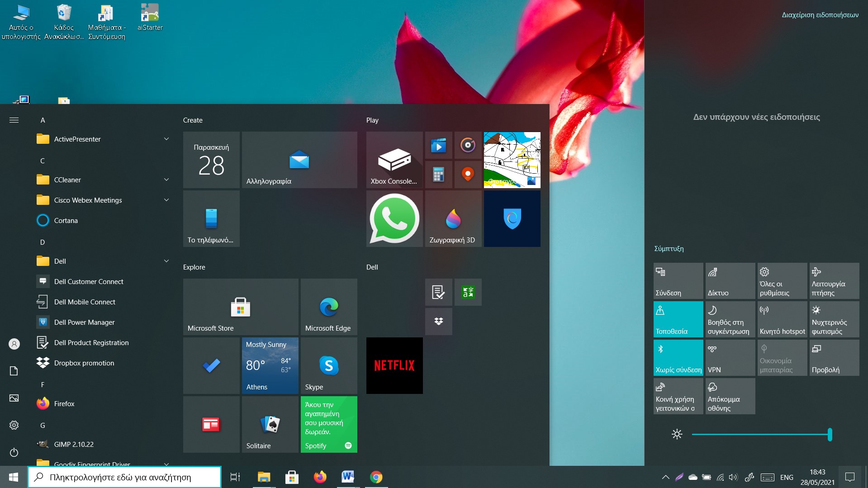Open the Spotify tile

coord(329,424)
